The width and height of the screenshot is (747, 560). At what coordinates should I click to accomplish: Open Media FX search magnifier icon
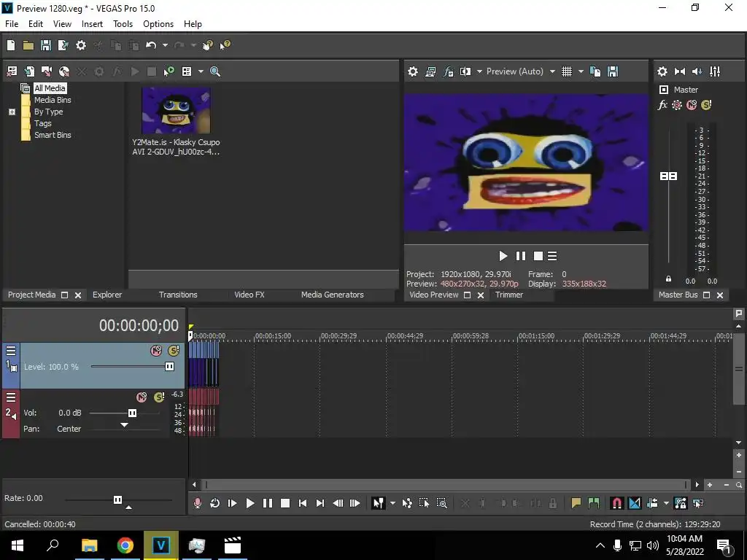(215, 71)
